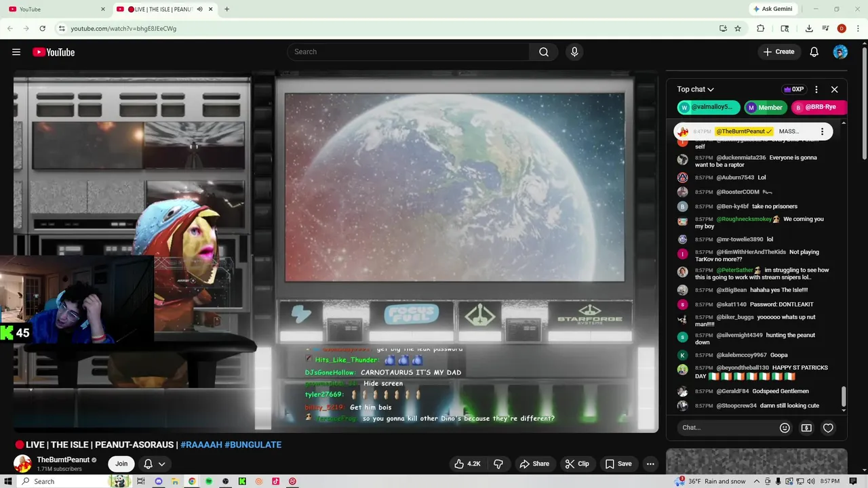Switch to the first YouTube tab
Screen dimensions: 868x488
pos(56,9)
